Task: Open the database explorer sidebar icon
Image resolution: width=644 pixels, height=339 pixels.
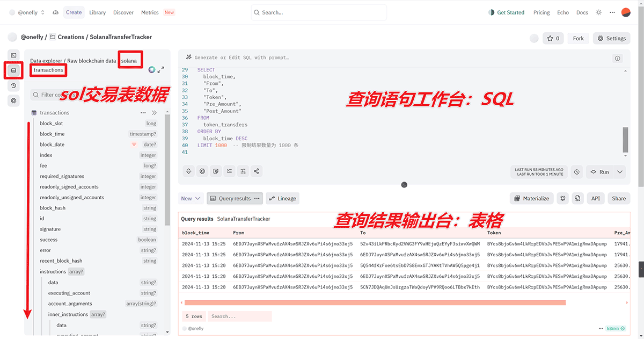Action: click(x=13, y=70)
